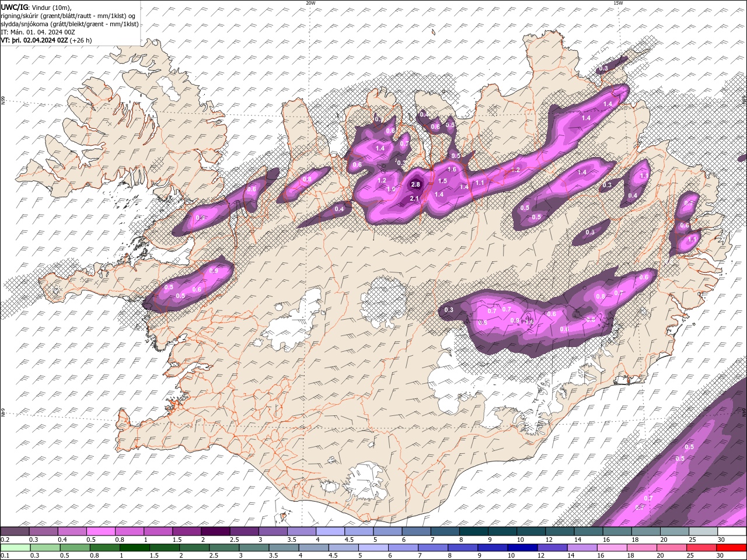This screenshot has height=560, width=747.
Task: Click the grey-purple swatch labelled 0.2 in the top legend row
Action: tap(15, 531)
